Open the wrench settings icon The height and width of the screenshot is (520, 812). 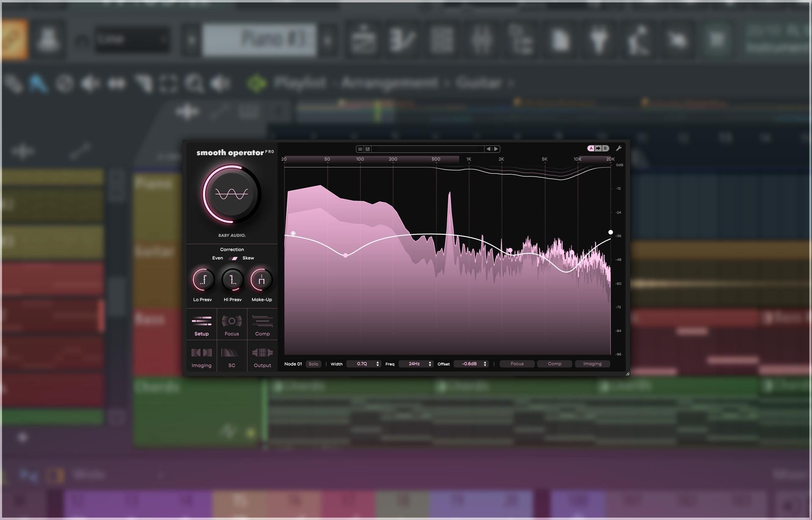[618, 148]
